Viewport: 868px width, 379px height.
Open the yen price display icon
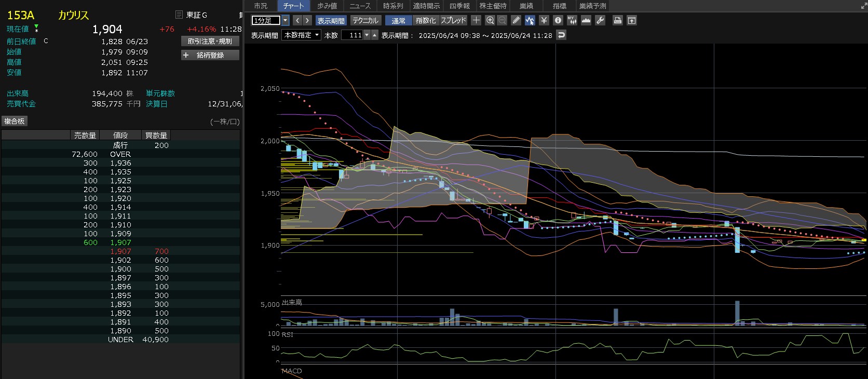tap(544, 20)
